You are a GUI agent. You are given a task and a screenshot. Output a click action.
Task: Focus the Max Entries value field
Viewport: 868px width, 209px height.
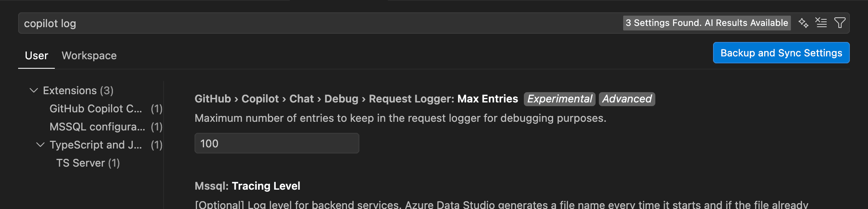(x=277, y=144)
